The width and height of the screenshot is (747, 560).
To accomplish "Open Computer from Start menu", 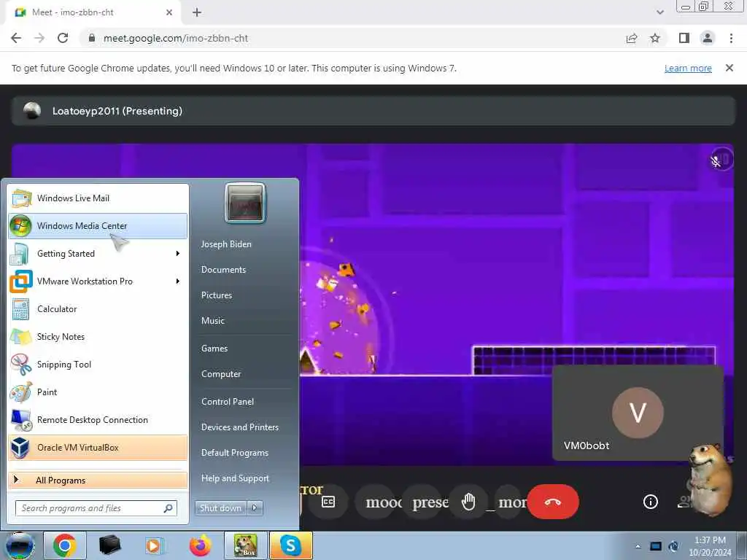I will pyautogui.click(x=221, y=374).
